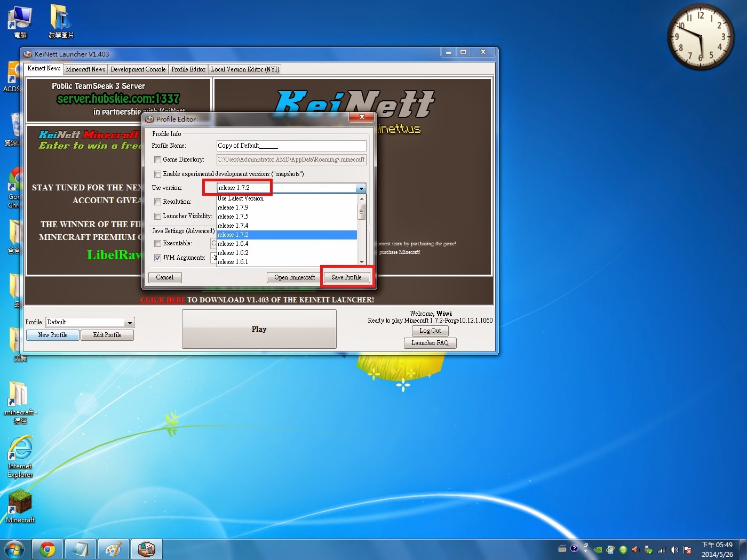Toggle the Executable checkbox

pyautogui.click(x=157, y=243)
